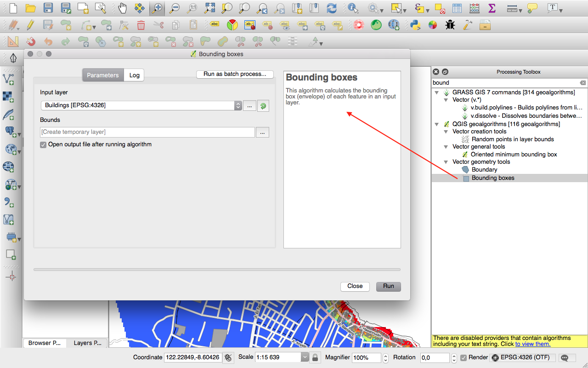Click the Cut Features scissors icon
The image size is (588, 368).
(158, 25)
